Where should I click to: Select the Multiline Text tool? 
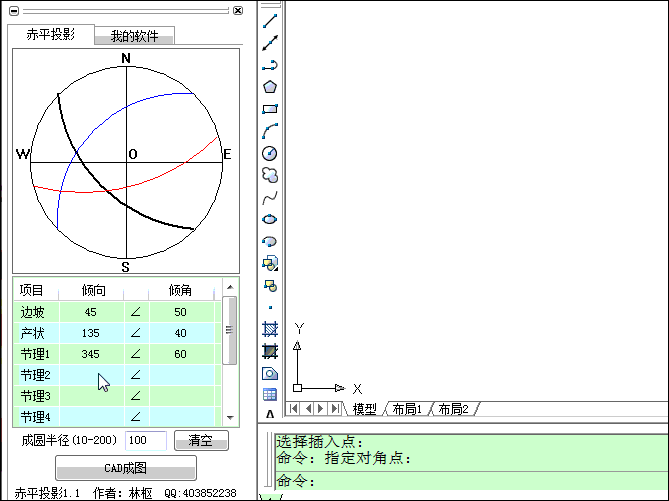(x=270, y=414)
